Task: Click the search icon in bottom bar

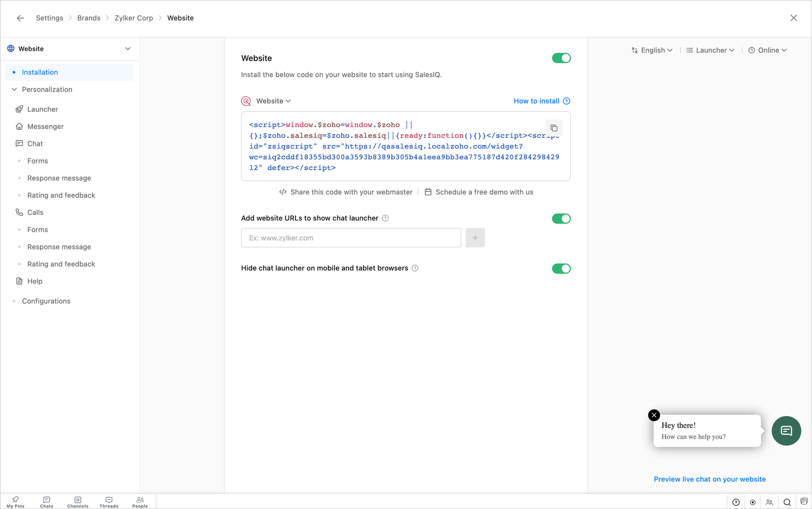Action: (787, 502)
